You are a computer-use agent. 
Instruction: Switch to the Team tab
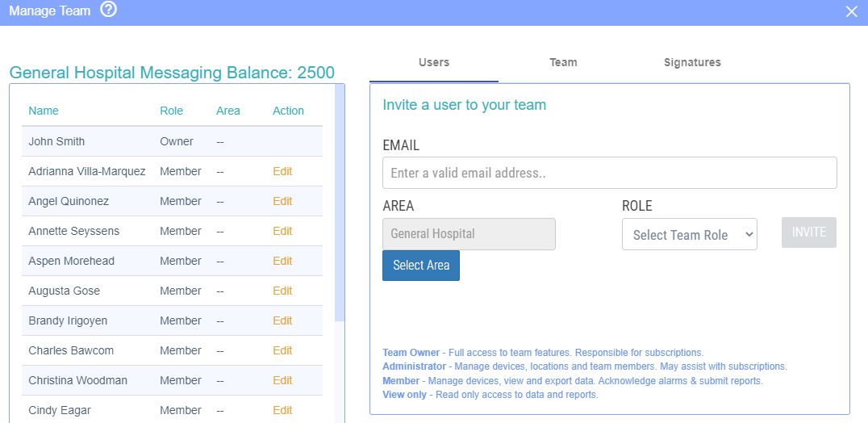coord(563,62)
